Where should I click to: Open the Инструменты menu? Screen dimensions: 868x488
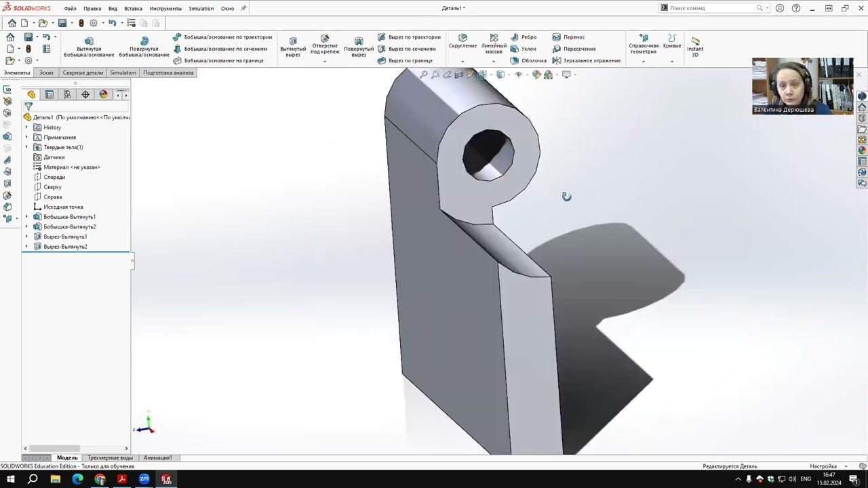tap(165, 8)
